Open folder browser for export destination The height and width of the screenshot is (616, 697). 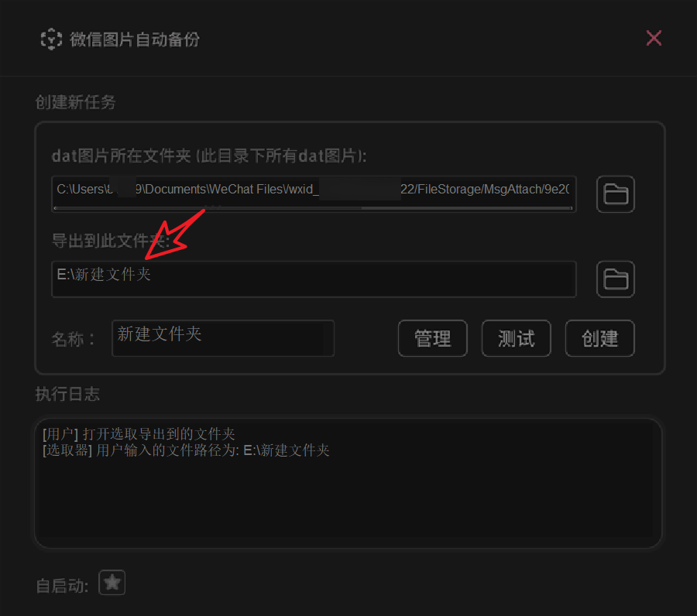coord(615,279)
